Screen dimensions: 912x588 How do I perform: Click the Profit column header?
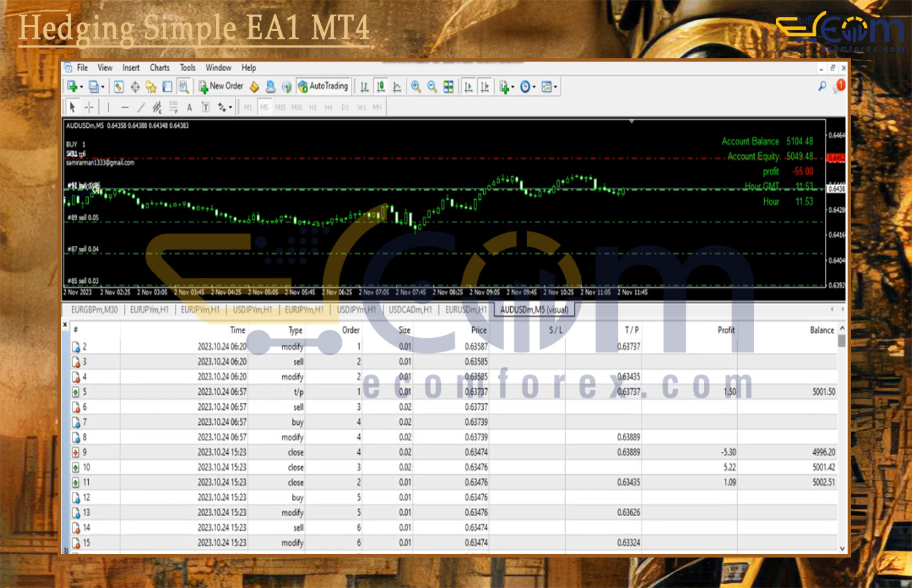tap(726, 330)
